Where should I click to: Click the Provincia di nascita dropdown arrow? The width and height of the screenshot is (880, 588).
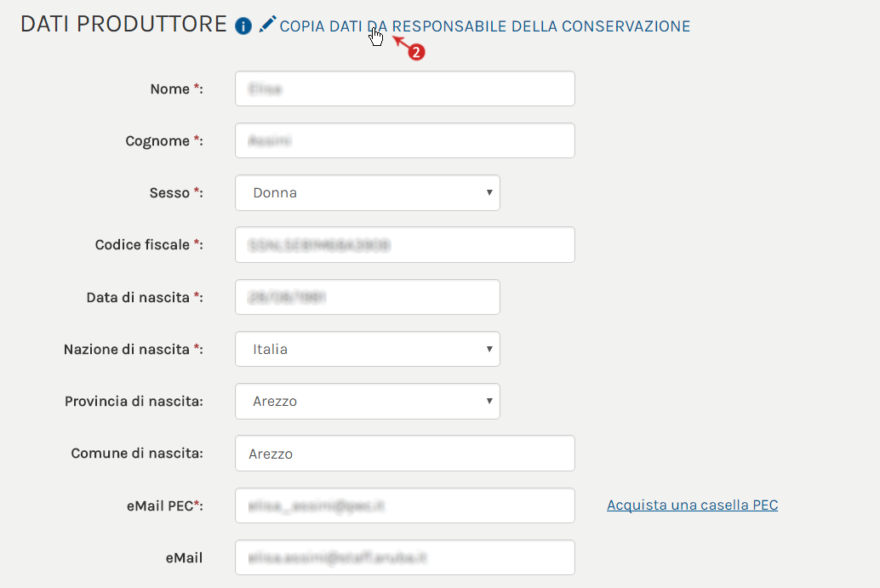coord(489,401)
